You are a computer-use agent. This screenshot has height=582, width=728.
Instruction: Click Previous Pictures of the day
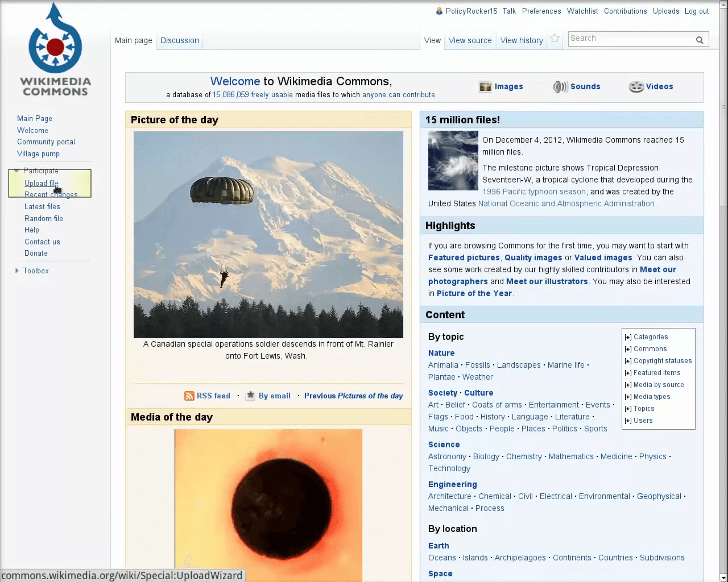(x=353, y=396)
